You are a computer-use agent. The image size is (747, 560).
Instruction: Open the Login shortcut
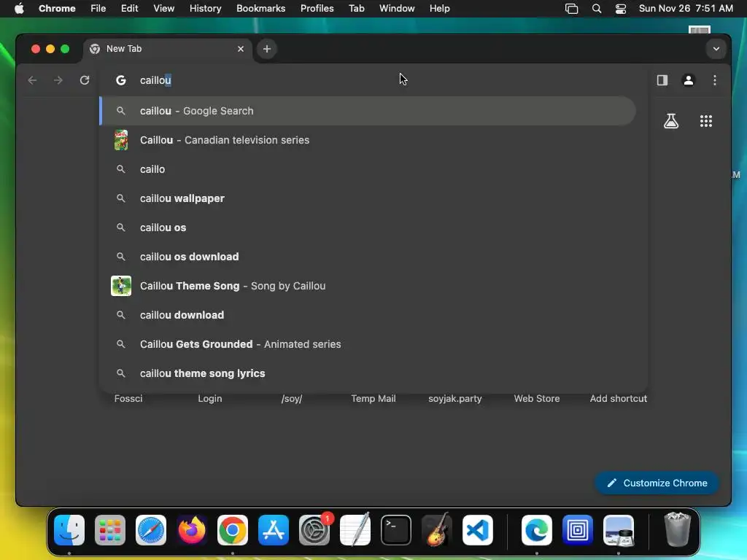tap(210, 399)
